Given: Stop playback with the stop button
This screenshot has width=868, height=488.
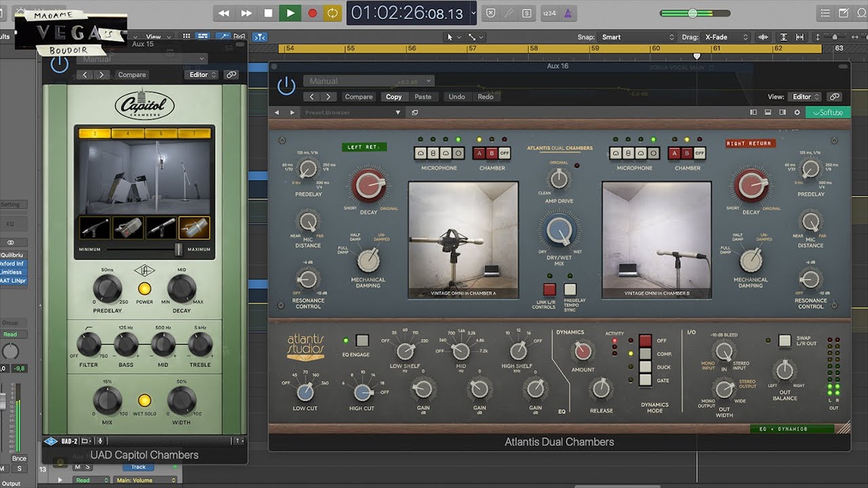Looking at the screenshot, I should [269, 13].
